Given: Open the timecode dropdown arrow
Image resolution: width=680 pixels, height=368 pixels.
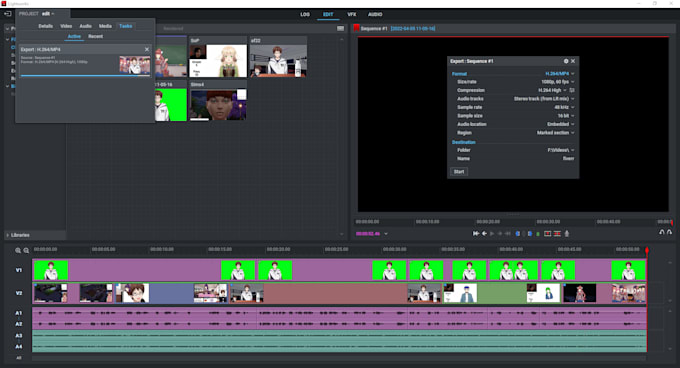Looking at the screenshot, I should click(x=386, y=234).
